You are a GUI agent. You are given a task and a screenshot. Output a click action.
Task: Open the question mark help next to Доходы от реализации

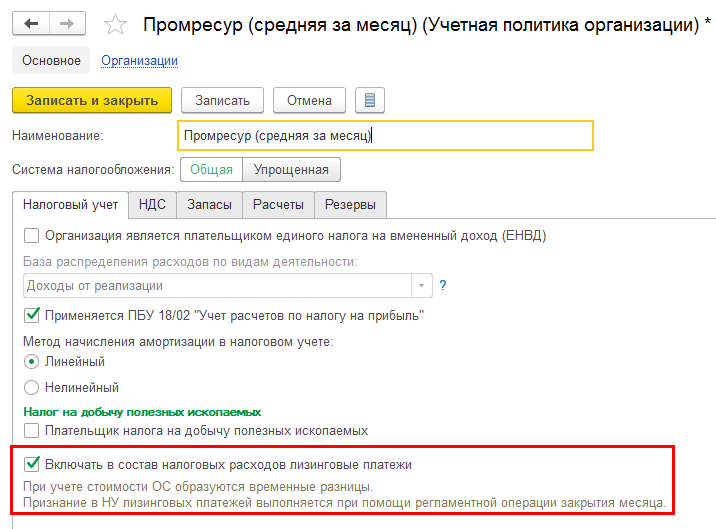(x=442, y=286)
